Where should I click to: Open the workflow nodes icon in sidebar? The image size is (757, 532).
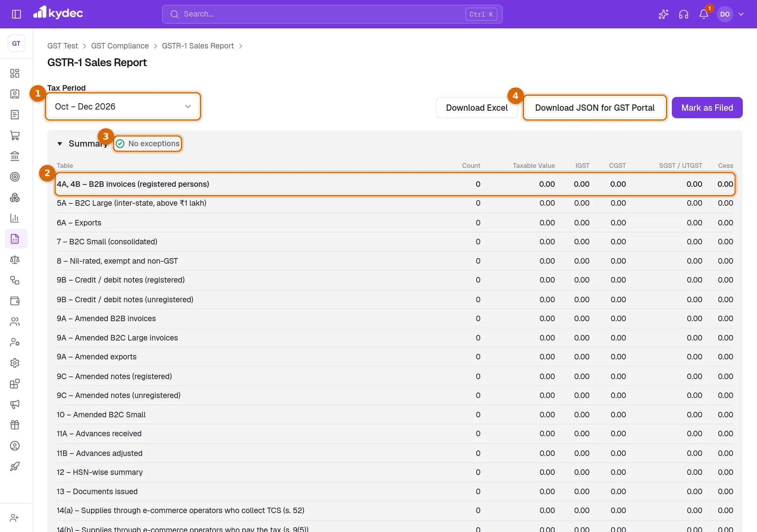point(15,280)
